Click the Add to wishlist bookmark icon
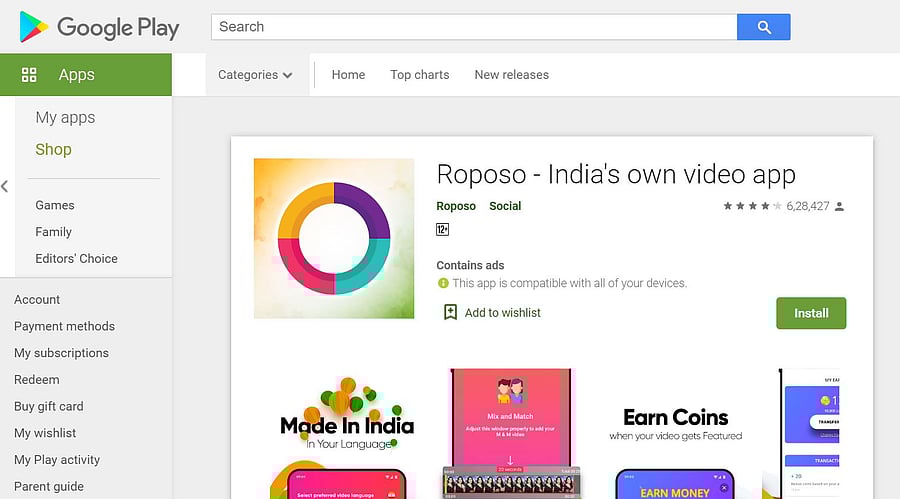The width and height of the screenshot is (900, 499). coord(450,312)
